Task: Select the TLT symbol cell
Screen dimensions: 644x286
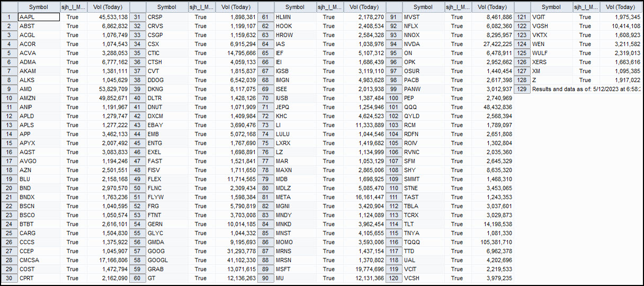Action: coord(423,224)
